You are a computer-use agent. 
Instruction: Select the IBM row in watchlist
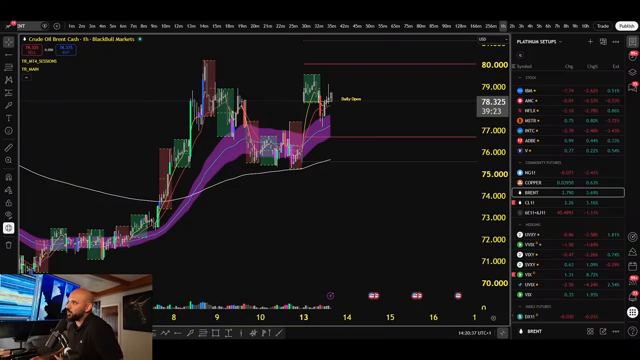click(x=568, y=91)
